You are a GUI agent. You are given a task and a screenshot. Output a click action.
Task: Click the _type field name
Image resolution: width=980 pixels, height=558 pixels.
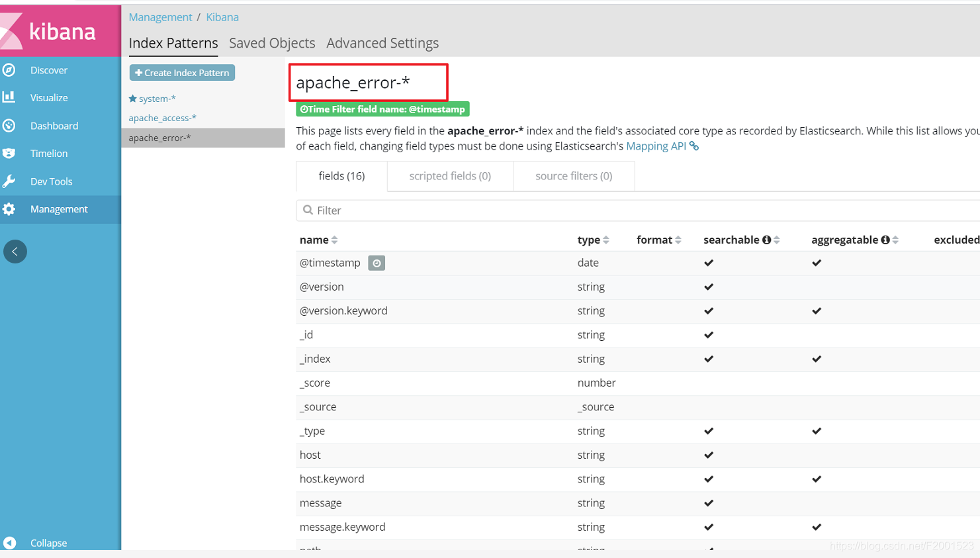tap(312, 431)
